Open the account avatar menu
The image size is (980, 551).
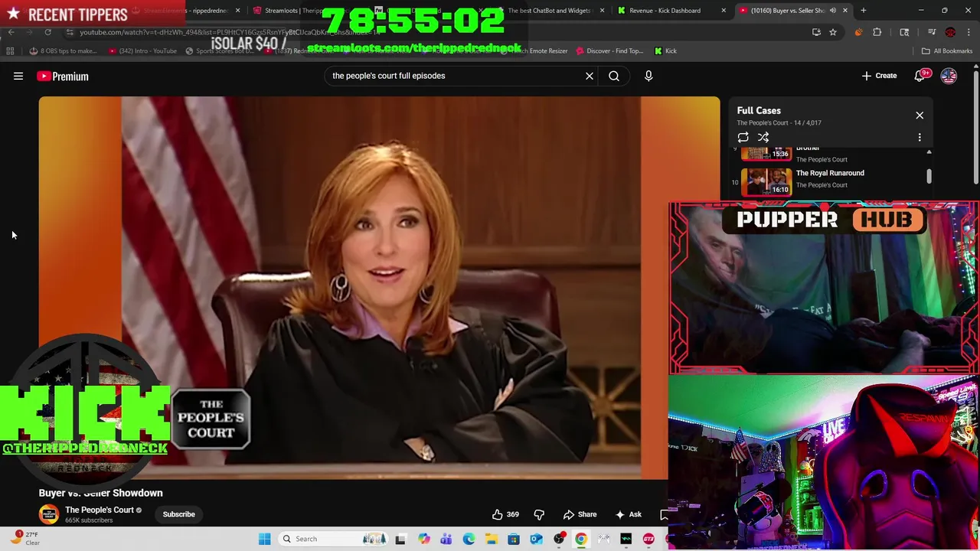point(949,76)
